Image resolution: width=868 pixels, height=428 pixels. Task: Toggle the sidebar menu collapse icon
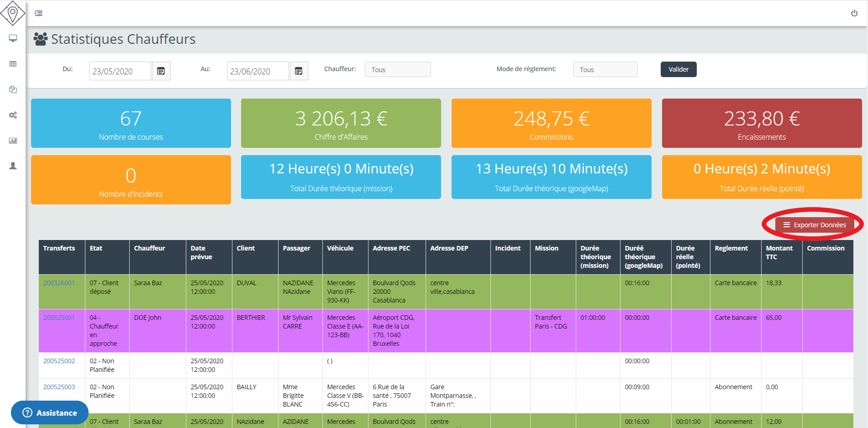click(39, 13)
